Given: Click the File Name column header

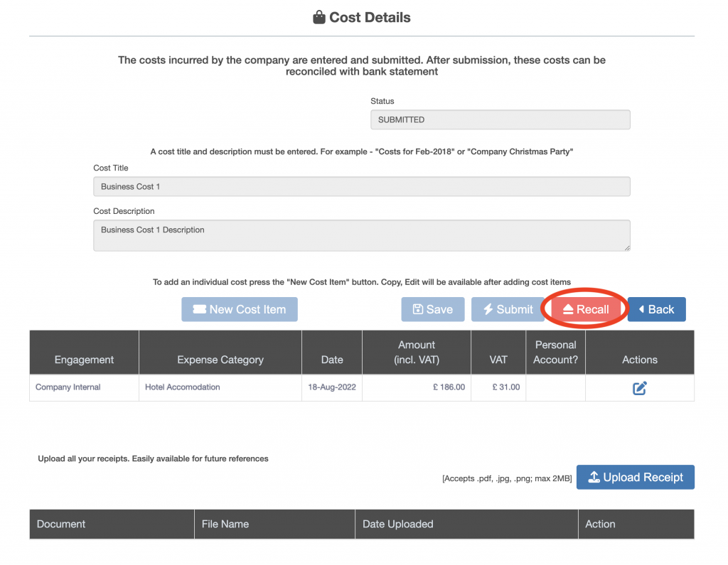Looking at the screenshot, I should (225, 524).
